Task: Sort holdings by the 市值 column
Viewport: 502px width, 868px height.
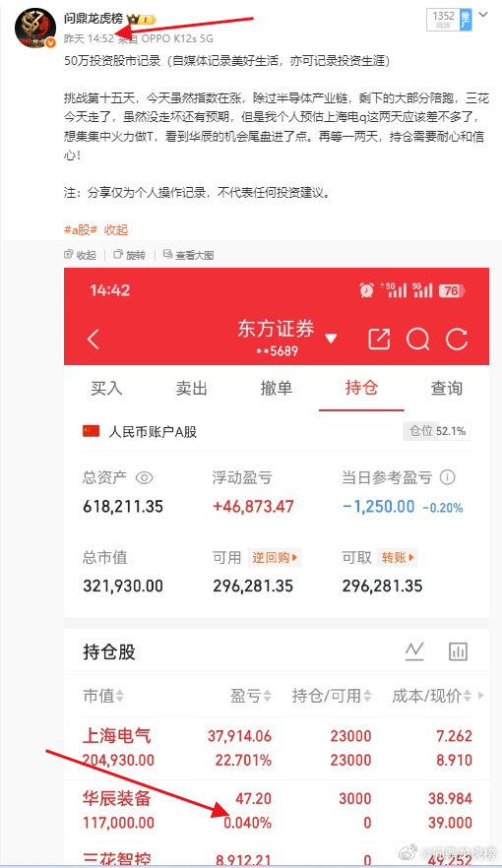Action: point(103,696)
